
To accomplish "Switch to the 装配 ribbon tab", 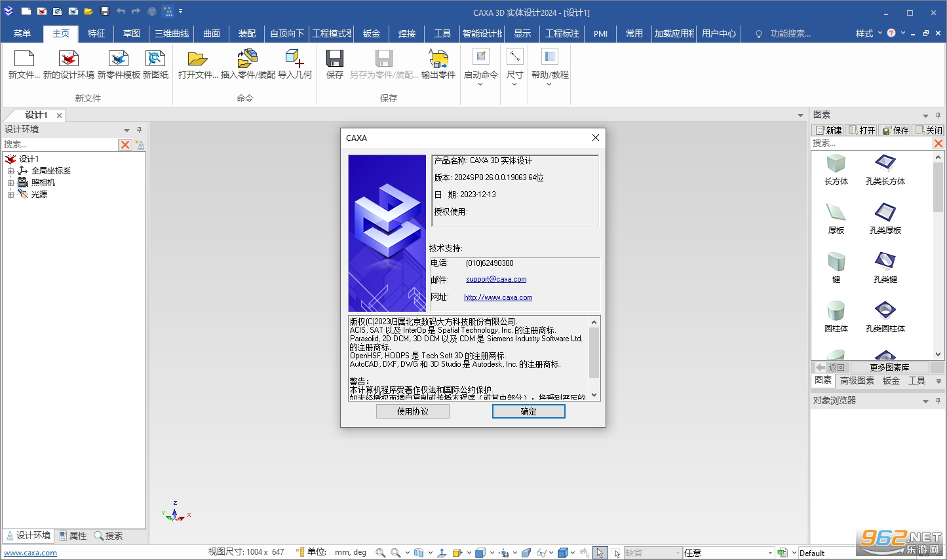I will click(247, 33).
